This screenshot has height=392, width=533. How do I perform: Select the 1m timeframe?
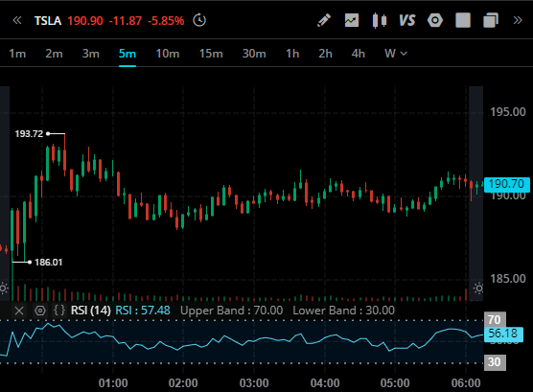tap(17, 54)
